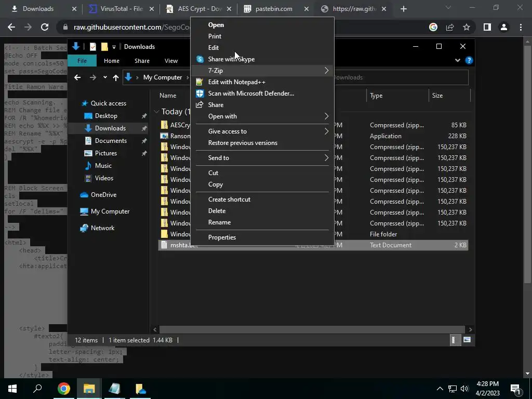Viewport: 532px width, 399px height.
Task: Open Customize Quick Access Toolbar dropdown
Action: 114,47
